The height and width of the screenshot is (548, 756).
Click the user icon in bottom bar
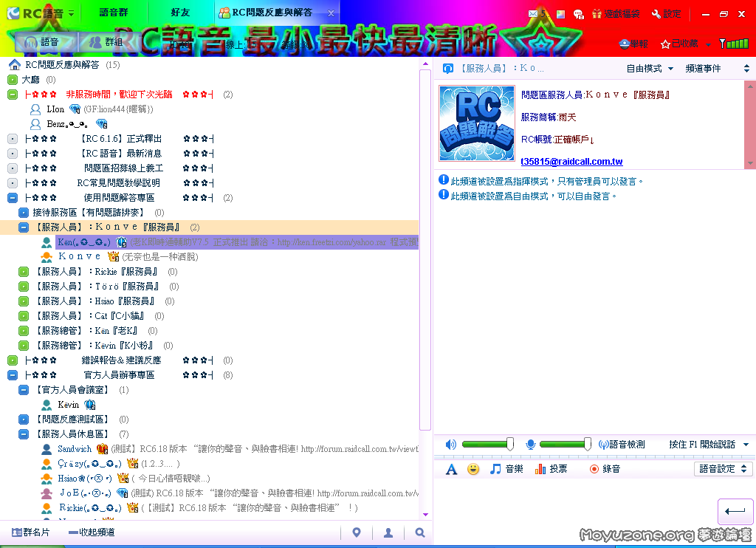tap(388, 532)
